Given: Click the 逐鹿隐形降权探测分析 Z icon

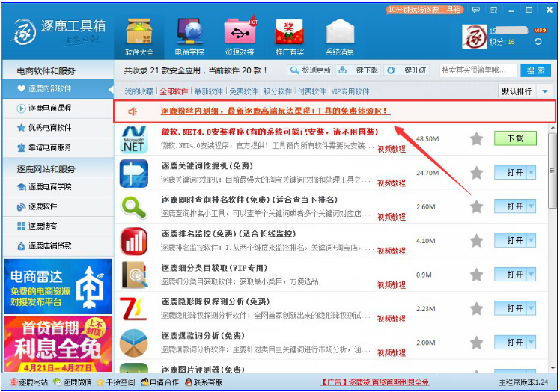Looking at the screenshot, I should [133, 309].
